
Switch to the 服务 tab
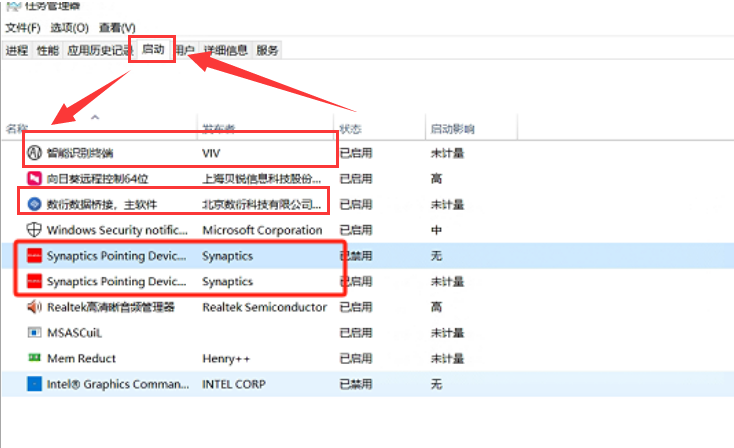pyautogui.click(x=267, y=50)
